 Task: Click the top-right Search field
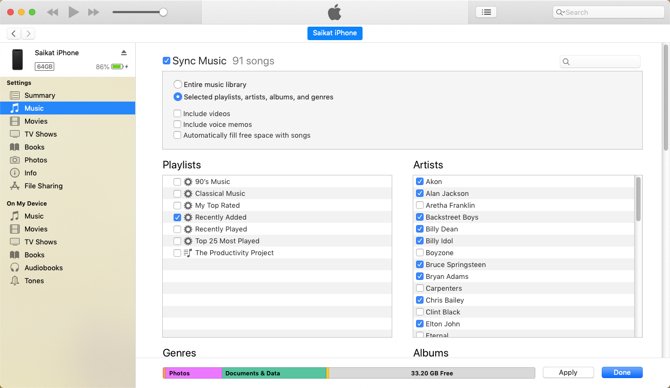(608, 12)
